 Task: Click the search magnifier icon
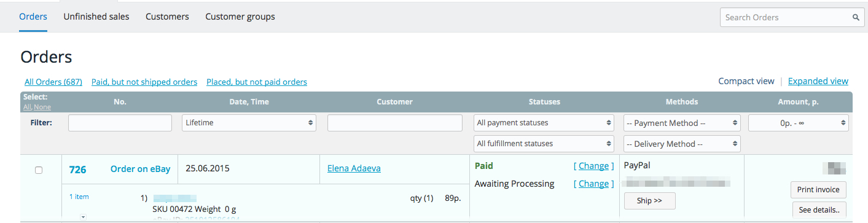tap(856, 18)
